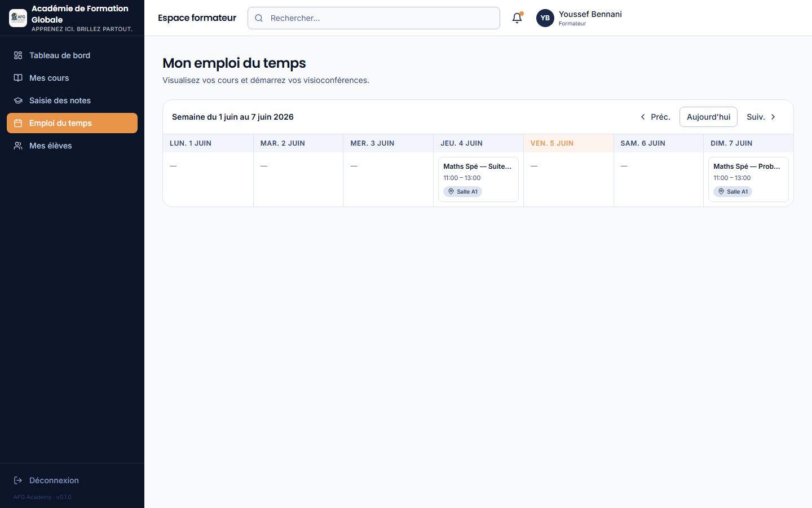Go to previous week with Préc.
The height and width of the screenshot is (508, 812).
coord(655,117)
